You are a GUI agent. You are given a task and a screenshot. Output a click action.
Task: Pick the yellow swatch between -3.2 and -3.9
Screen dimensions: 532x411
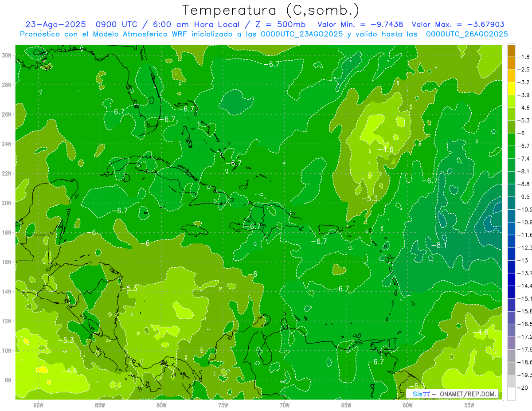coord(511,89)
